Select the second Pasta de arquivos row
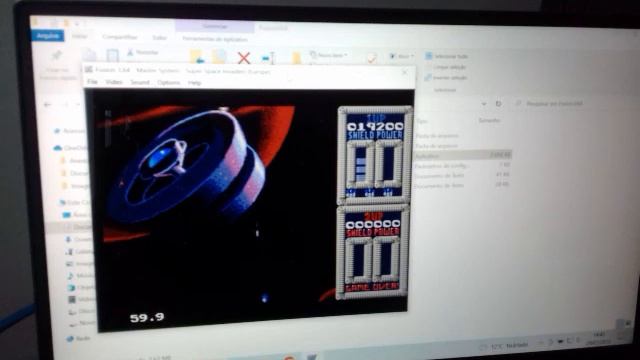Viewport: 640px width, 360px height. click(463, 145)
